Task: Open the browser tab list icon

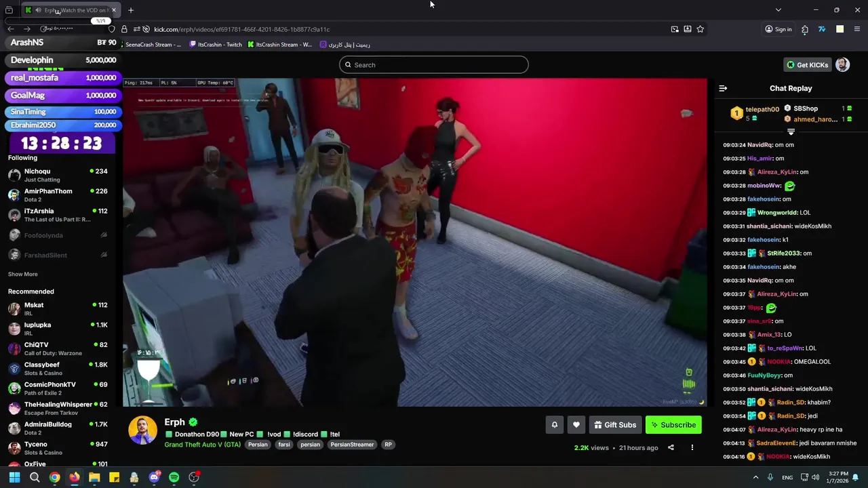Action: (9, 10)
